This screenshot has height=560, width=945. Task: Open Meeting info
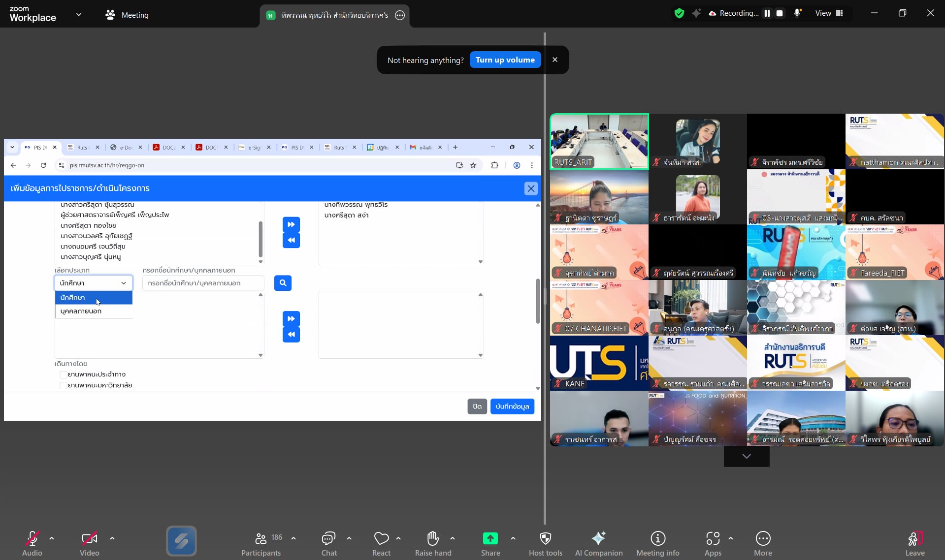pyautogui.click(x=657, y=539)
